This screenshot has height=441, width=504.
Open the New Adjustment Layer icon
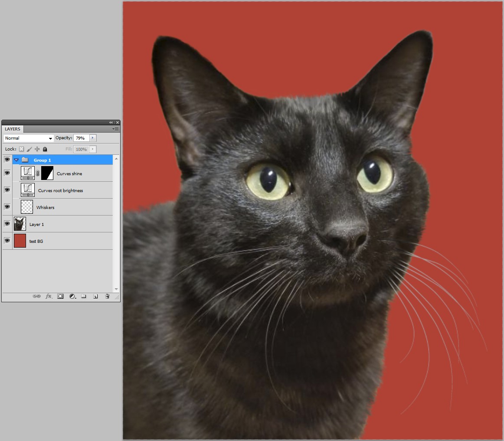point(72,296)
